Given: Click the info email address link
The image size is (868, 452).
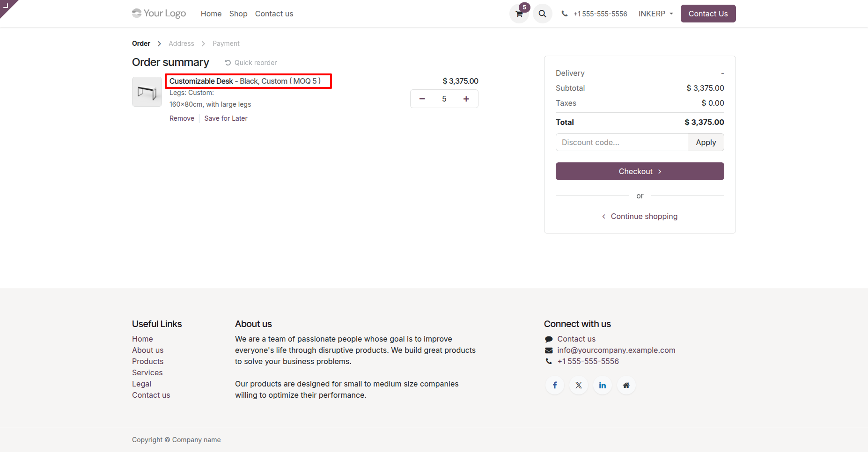Looking at the screenshot, I should point(616,350).
